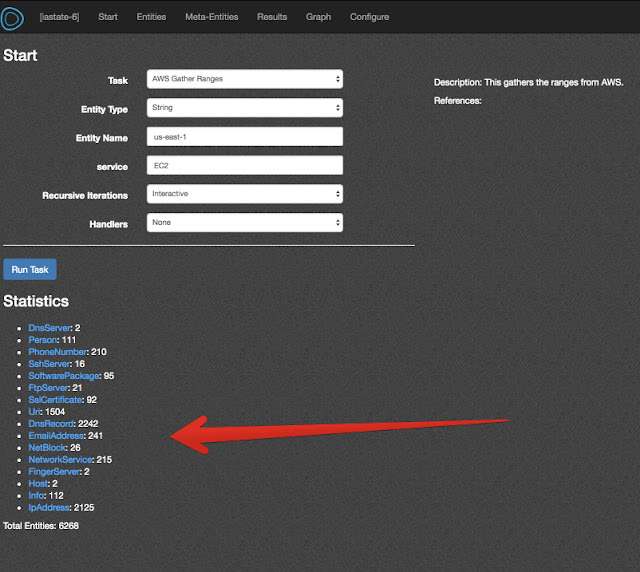640x572 pixels.
Task: Open the DnsRecord statistics link
Action: pyautogui.click(x=51, y=424)
